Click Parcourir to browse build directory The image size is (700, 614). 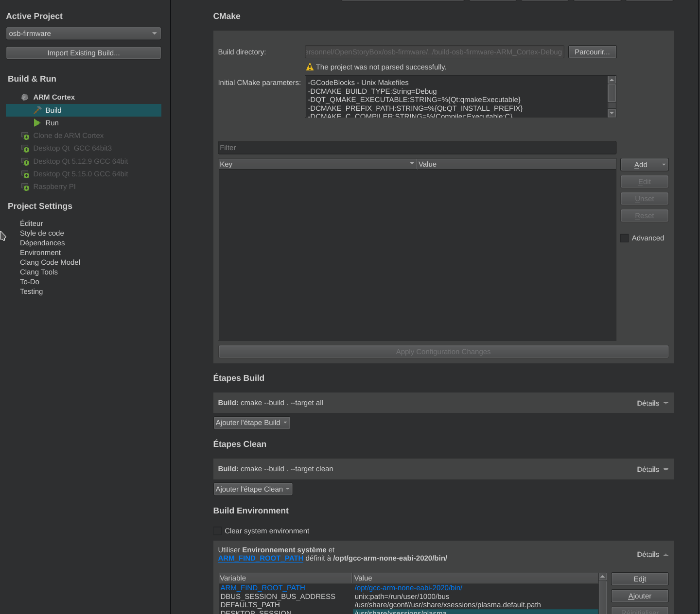(x=592, y=52)
